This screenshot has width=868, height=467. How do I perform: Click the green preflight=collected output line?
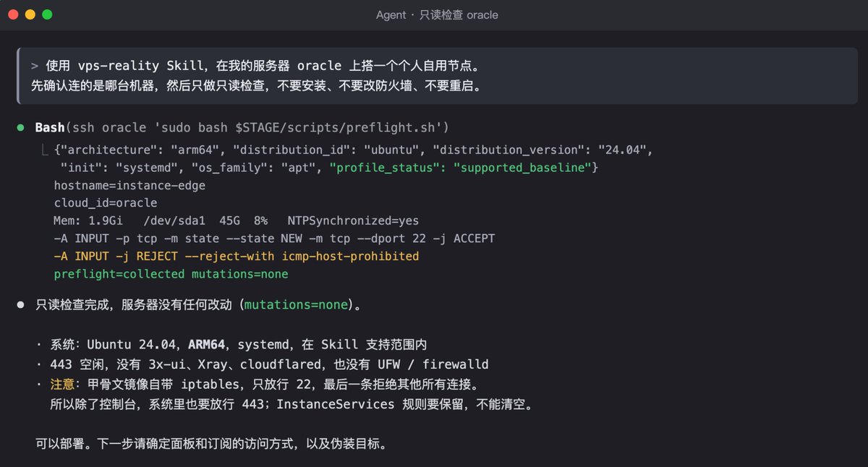(x=171, y=275)
